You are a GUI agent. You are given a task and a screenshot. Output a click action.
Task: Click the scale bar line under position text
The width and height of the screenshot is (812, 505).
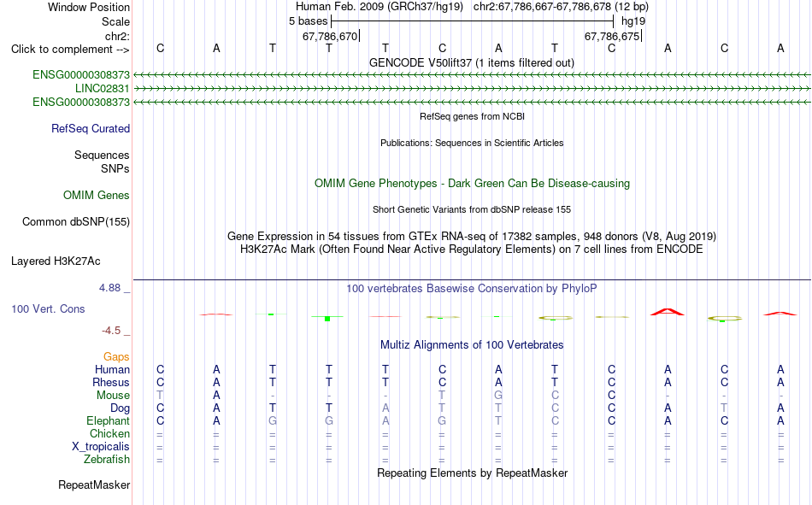coord(473,21)
